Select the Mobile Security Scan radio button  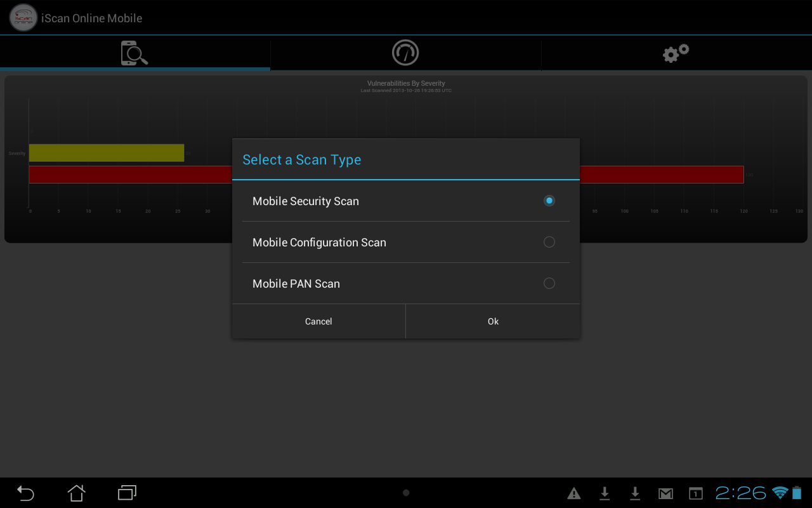click(x=549, y=201)
